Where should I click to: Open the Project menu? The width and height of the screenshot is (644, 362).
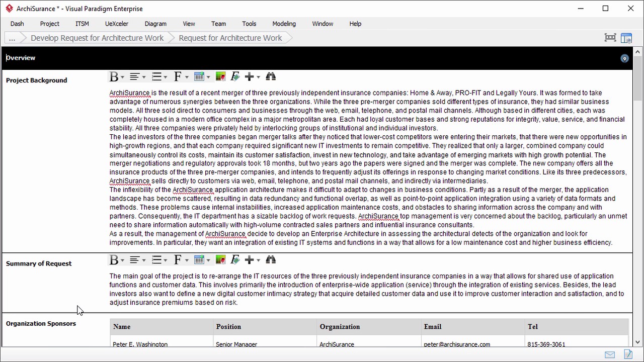point(50,24)
